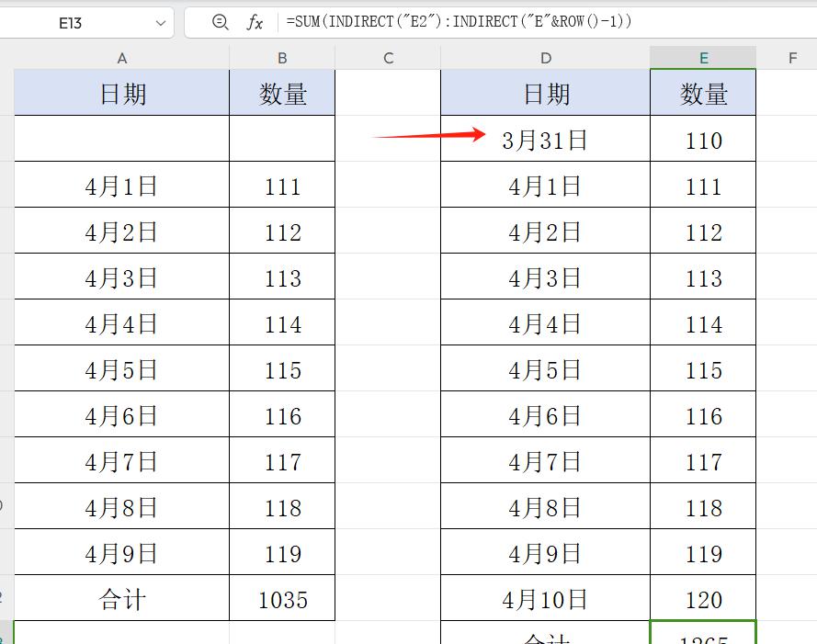Screen dimensions: 817x644
Task: Select the 合计 cell in column A
Action: click(122, 598)
